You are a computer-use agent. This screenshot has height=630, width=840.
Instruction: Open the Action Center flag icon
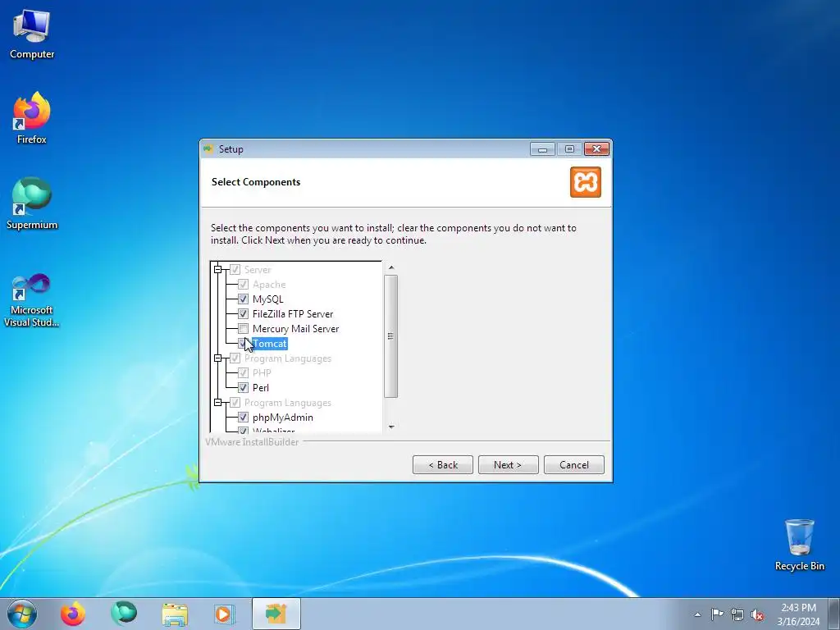[x=717, y=614]
